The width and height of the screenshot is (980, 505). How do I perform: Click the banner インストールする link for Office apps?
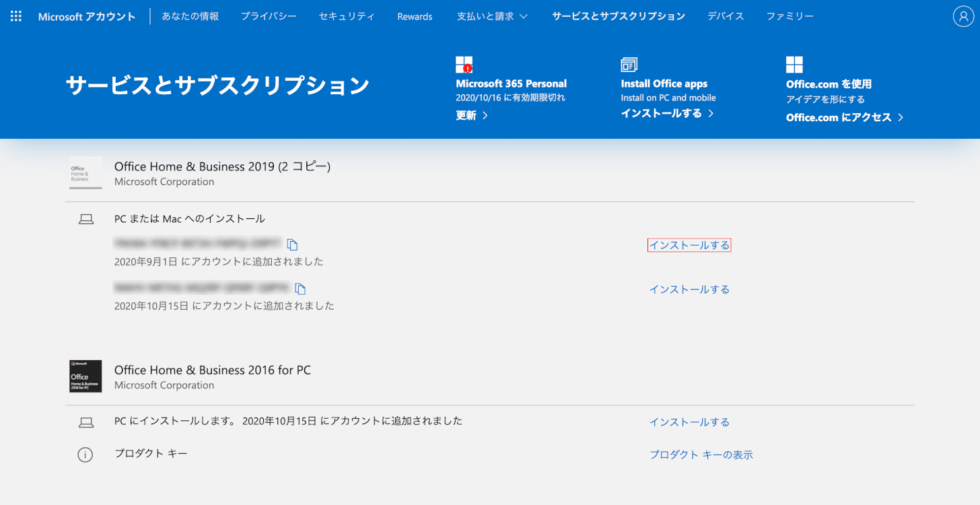667,113
